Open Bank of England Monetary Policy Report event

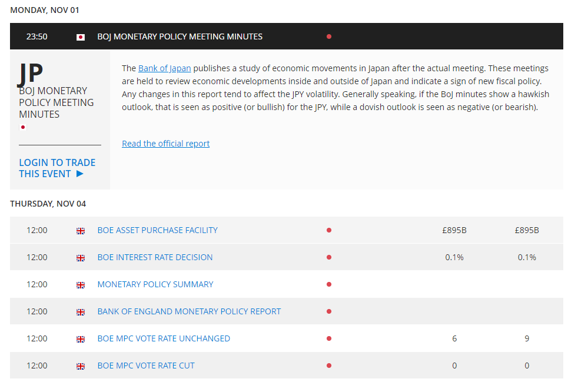189,311
